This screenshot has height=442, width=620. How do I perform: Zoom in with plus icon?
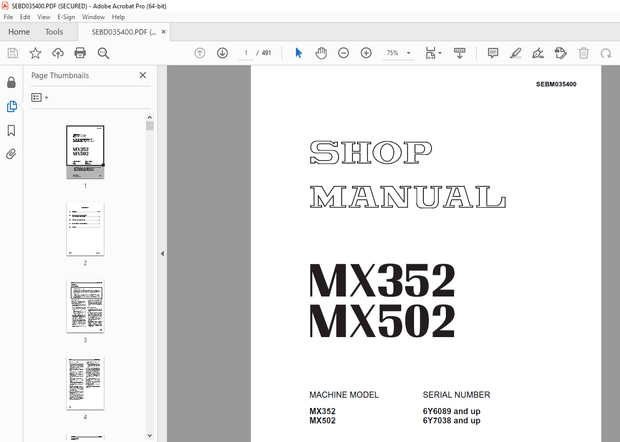pyautogui.click(x=366, y=53)
